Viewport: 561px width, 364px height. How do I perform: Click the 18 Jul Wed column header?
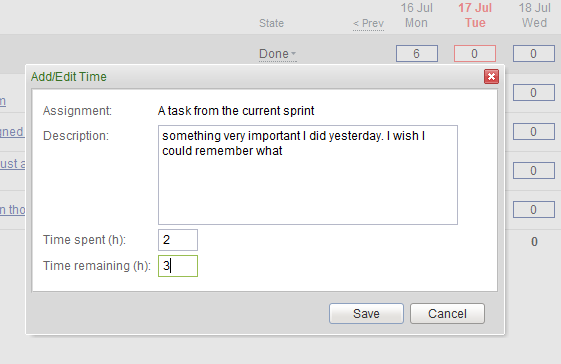coord(535,15)
